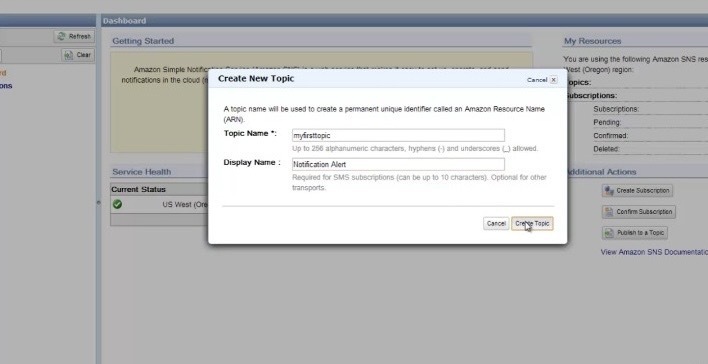Click the Additional Actions heading

coord(601,172)
